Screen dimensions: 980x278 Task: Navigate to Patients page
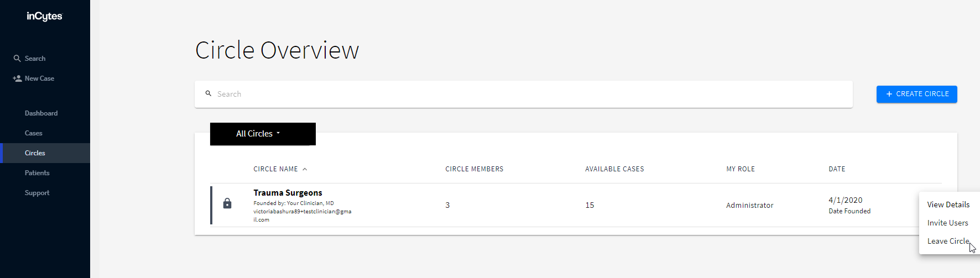click(37, 173)
